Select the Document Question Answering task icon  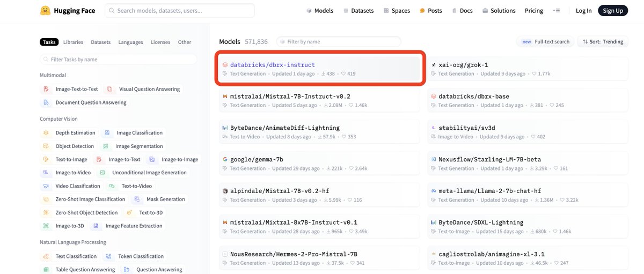click(x=46, y=102)
